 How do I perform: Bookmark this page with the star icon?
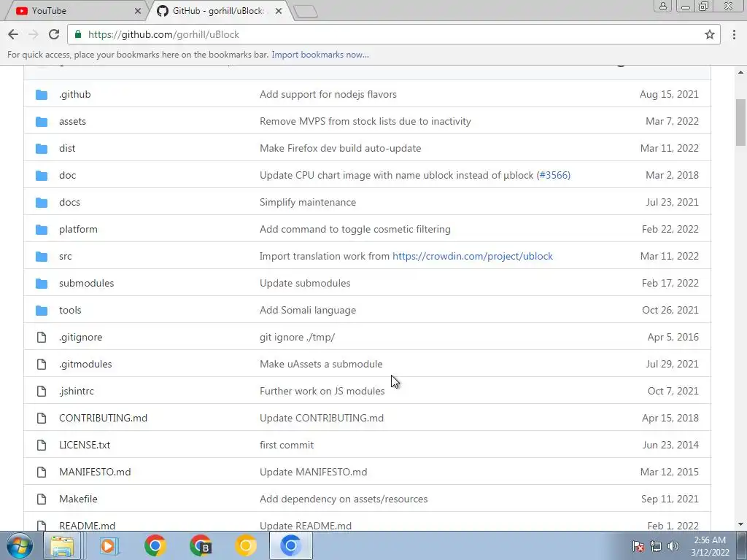(710, 34)
